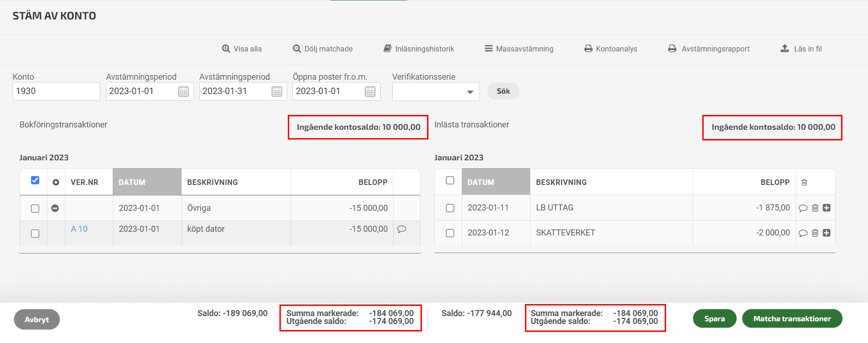
Task: Sort imported transactions by DATUM header
Action: [x=496, y=182]
